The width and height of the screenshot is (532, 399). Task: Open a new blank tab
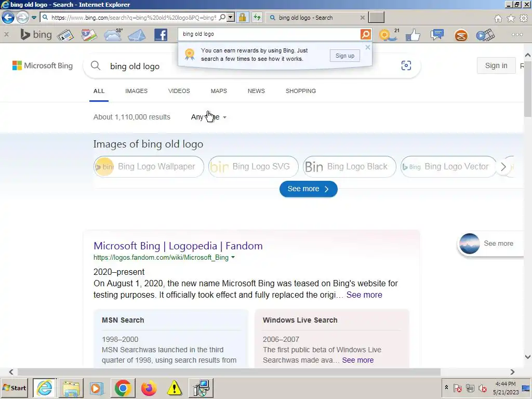(376, 17)
